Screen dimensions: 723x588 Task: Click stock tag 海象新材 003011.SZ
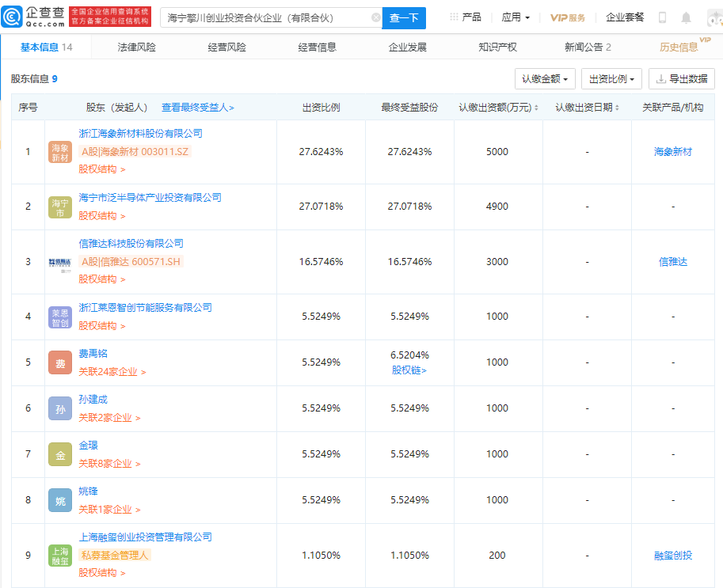(135, 152)
